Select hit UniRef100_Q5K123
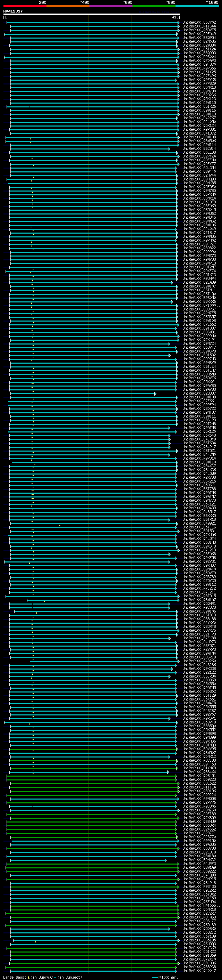 [x=199, y=99]
